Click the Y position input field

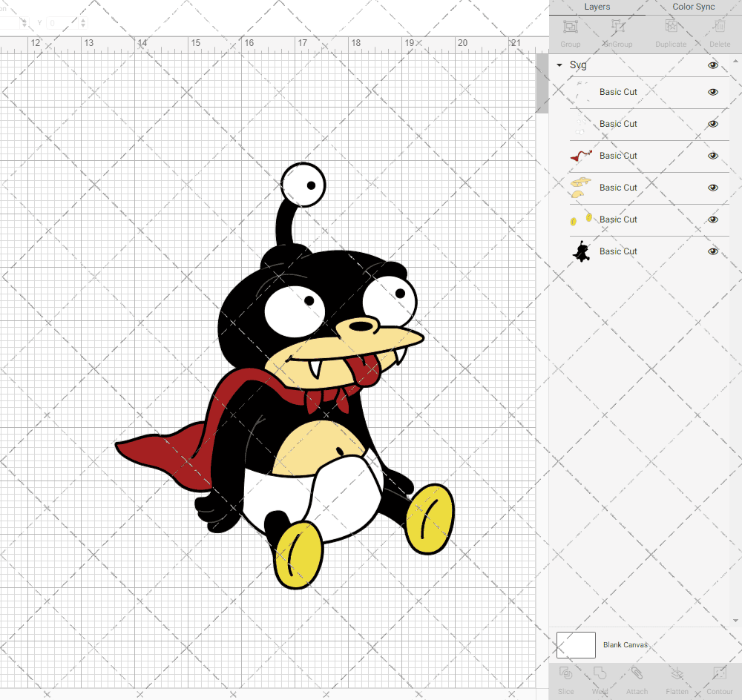(x=63, y=22)
